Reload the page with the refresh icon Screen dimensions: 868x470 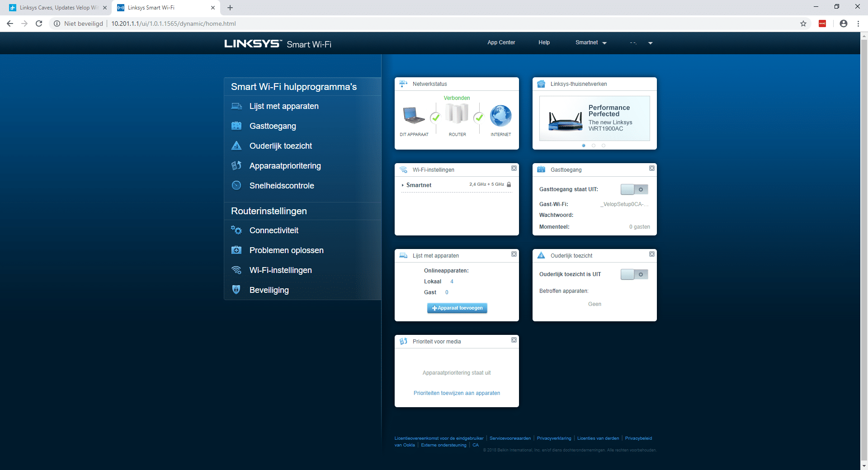(39, 23)
